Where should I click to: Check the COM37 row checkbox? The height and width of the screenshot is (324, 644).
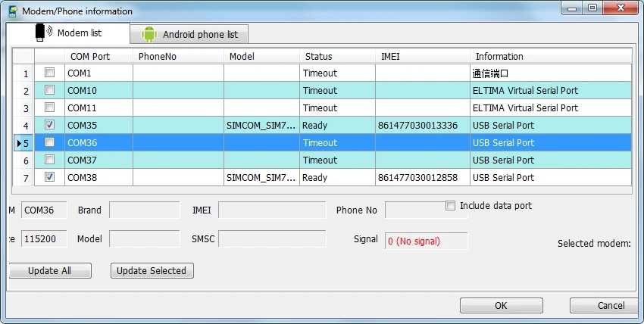point(49,160)
